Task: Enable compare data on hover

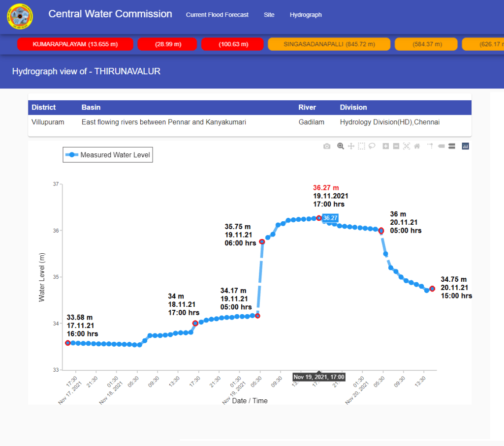Action: click(451, 146)
